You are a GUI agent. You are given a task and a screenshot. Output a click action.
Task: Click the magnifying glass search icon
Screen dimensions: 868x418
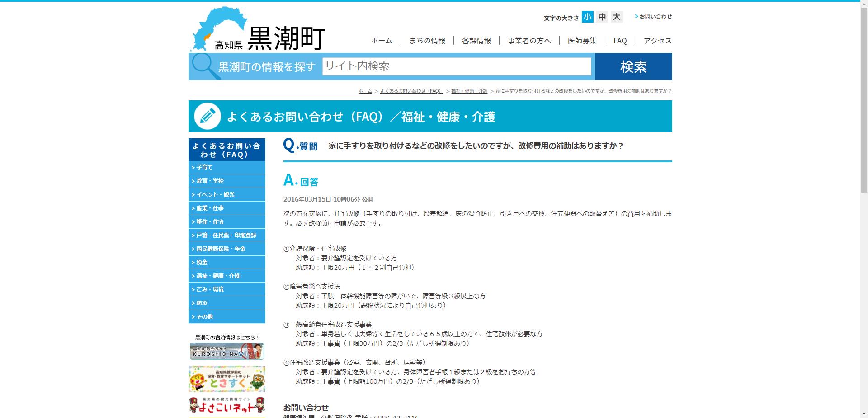[x=202, y=66]
